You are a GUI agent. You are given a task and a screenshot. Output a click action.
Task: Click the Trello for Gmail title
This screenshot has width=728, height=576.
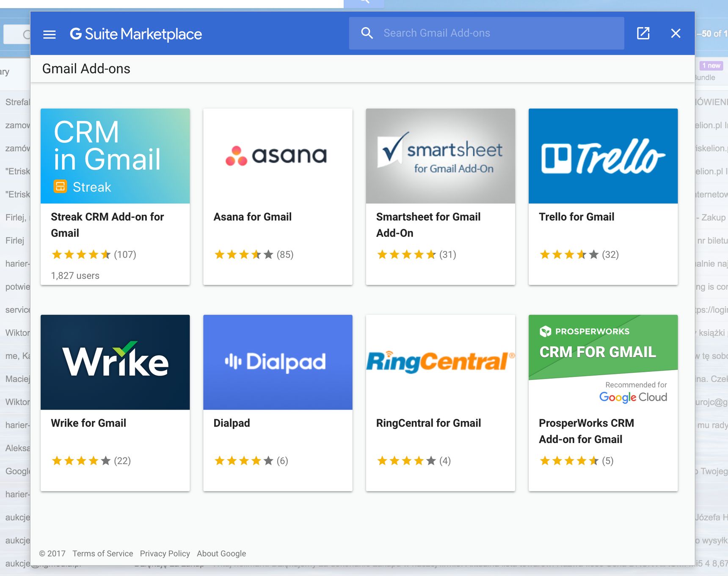[x=576, y=217]
